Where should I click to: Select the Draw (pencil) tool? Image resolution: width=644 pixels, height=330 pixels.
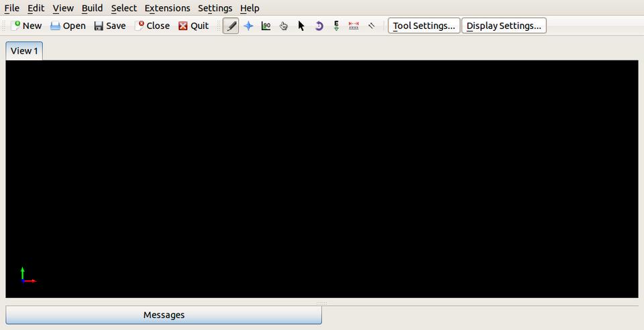tap(231, 26)
